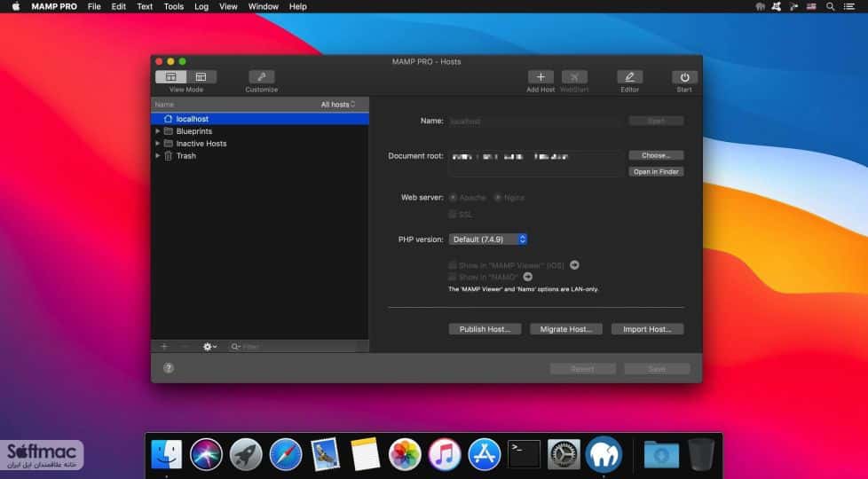Viewport: 868px width, 479px height.
Task: Launch Siri from the dock
Action: click(x=206, y=455)
